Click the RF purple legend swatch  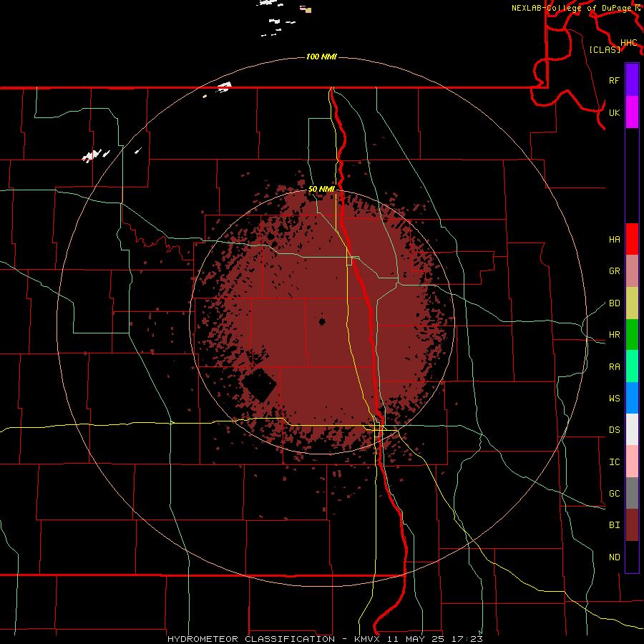(x=632, y=80)
